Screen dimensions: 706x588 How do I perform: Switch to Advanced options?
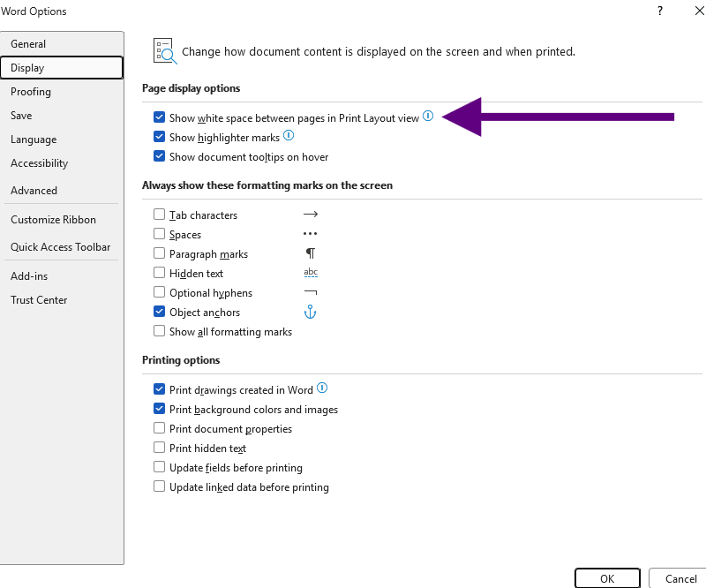click(x=62, y=190)
